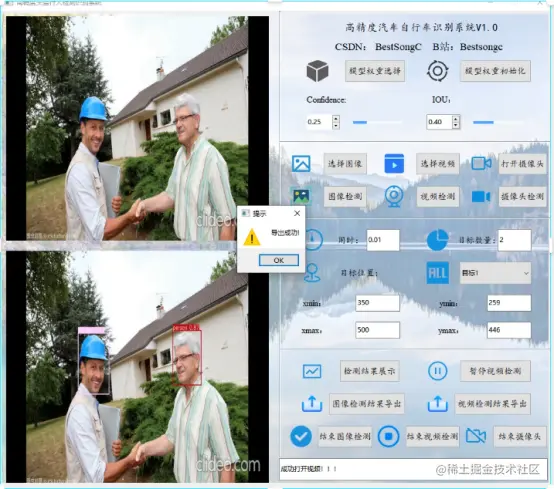Click the 视频检测结果导出 button
This screenshot has width=554, height=490.
tap(493, 403)
